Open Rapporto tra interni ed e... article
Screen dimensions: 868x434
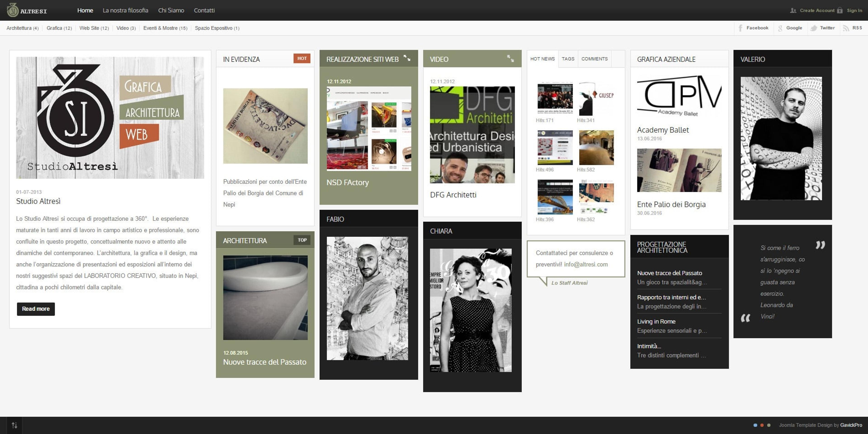671,297
